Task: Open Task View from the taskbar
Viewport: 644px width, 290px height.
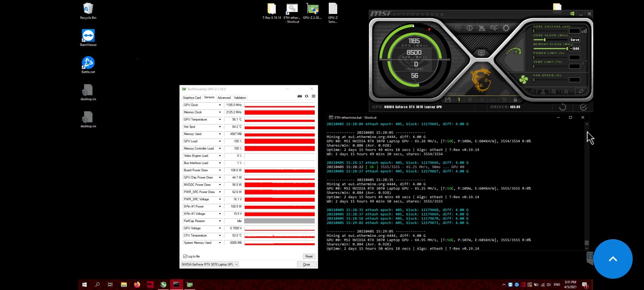Action: tap(110, 284)
